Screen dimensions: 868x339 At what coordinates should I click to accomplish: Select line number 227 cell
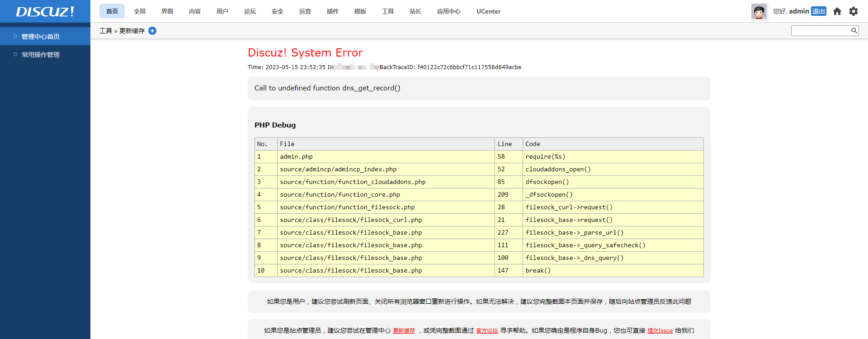[509, 232]
